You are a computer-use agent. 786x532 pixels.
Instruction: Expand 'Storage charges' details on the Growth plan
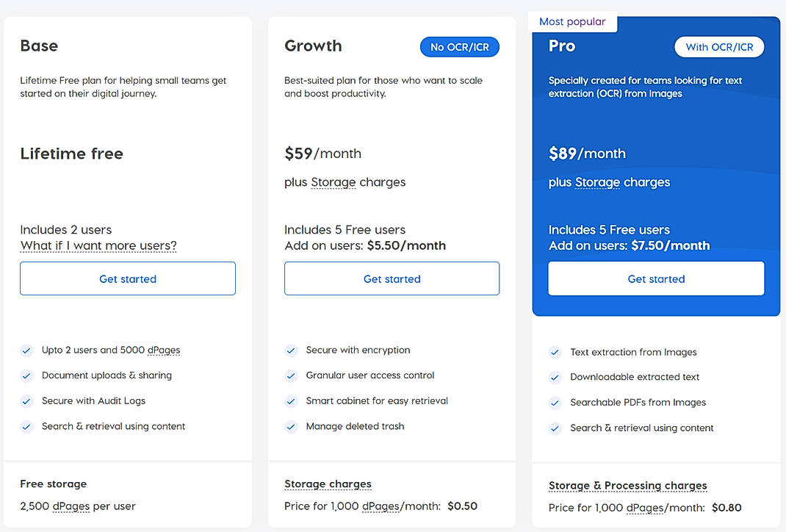click(x=328, y=484)
